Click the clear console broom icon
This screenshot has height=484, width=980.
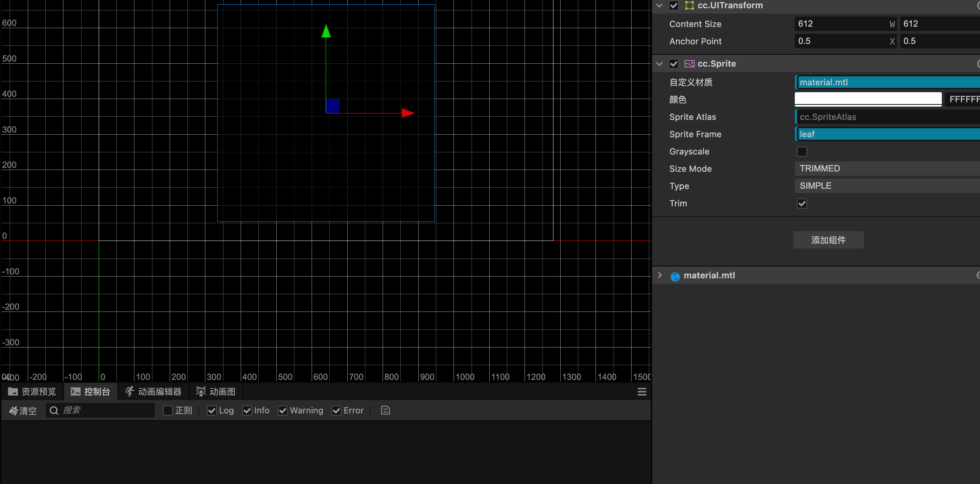pyautogui.click(x=14, y=411)
